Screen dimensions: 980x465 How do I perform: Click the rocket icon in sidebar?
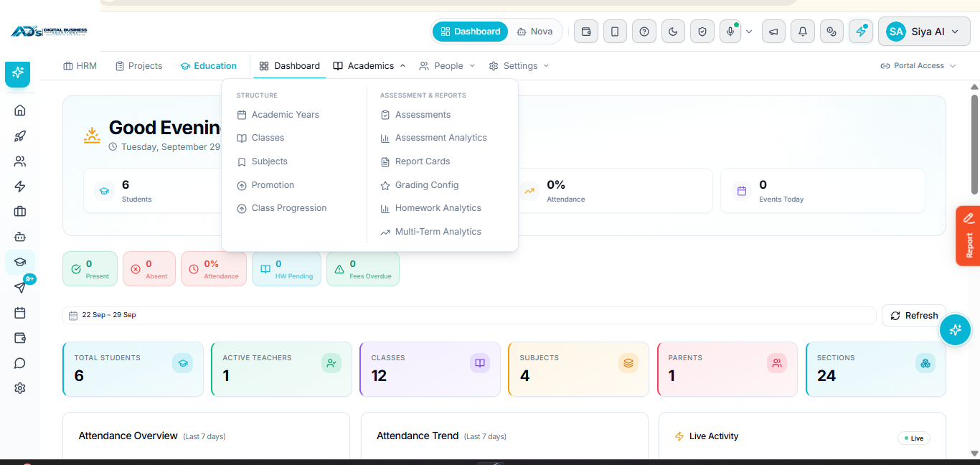pyautogui.click(x=20, y=136)
